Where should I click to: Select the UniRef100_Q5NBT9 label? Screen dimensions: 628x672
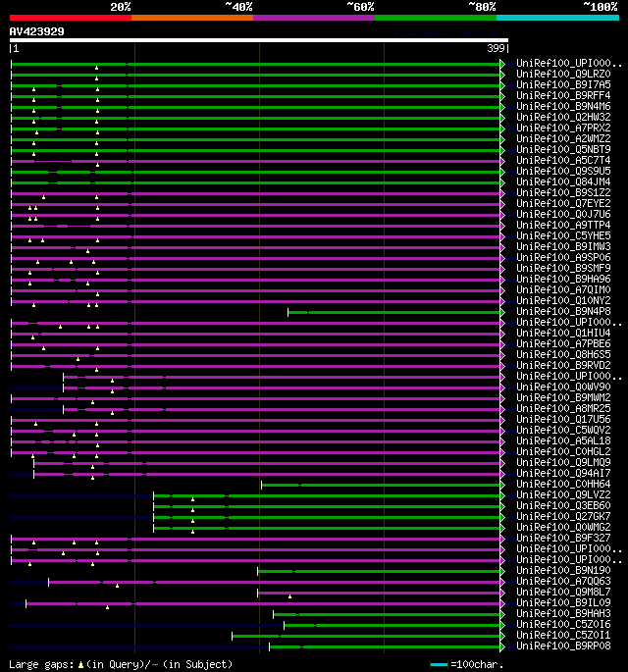[x=563, y=149]
